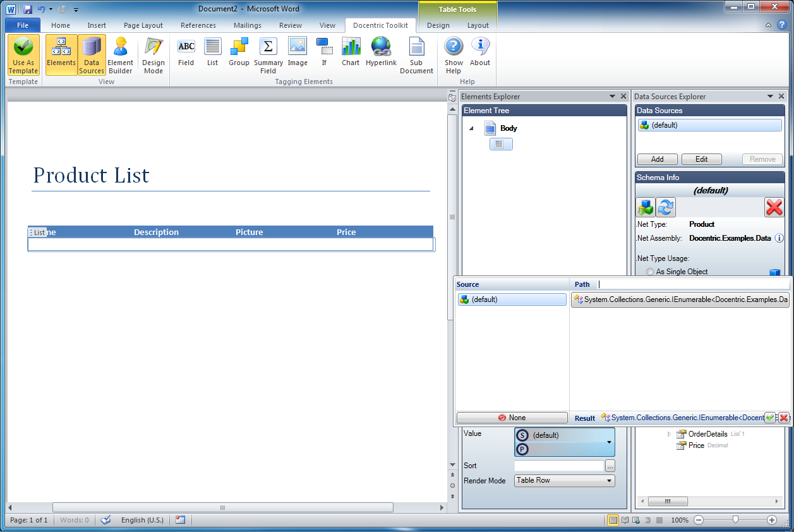The width and height of the screenshot is (794, 532).
Task: Switch to Print Layout view in status bar
Action: pos(613,520)
